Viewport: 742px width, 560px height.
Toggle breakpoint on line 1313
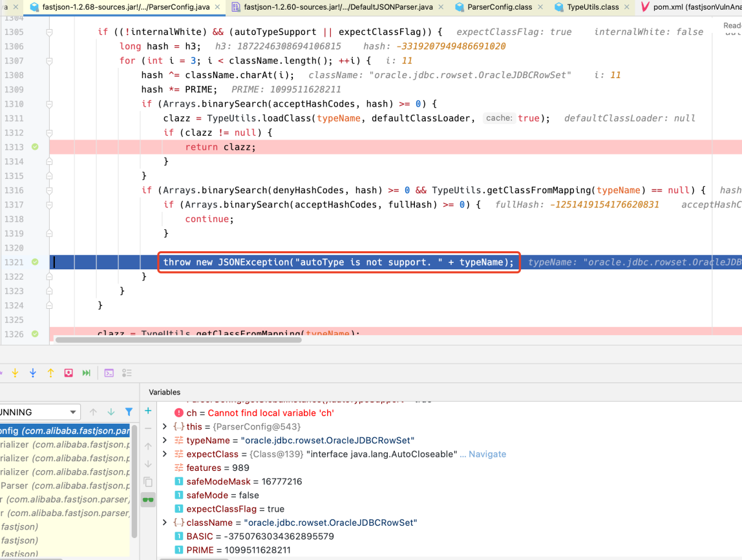coord(35,147)
